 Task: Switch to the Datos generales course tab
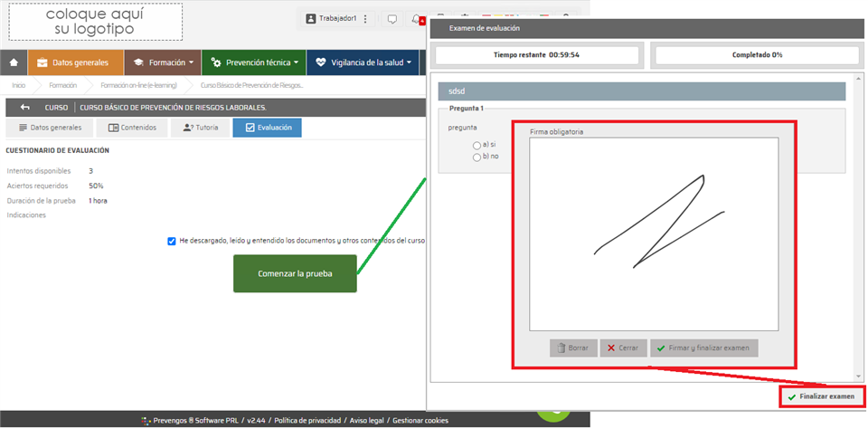point(51,128)
